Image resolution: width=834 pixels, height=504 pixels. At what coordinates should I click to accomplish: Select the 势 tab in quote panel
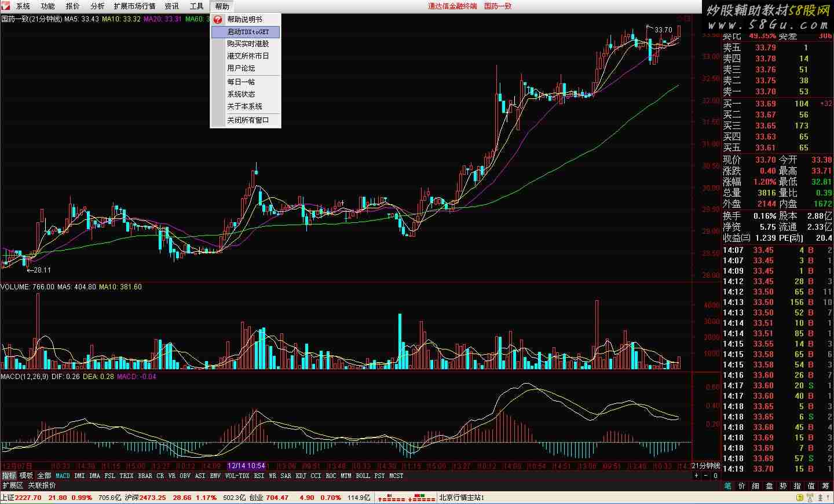pos(783,486)
